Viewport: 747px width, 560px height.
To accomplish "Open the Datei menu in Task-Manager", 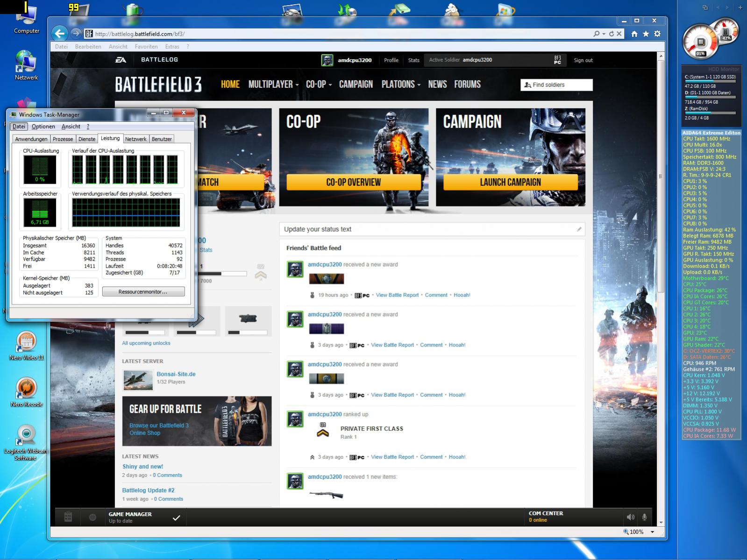I will [x=19, y=126].
